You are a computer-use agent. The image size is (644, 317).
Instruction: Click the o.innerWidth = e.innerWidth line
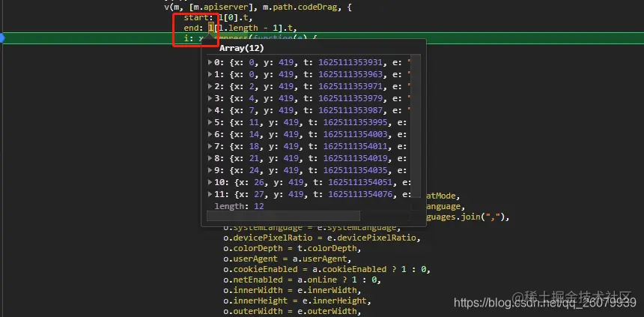(293, 290)
